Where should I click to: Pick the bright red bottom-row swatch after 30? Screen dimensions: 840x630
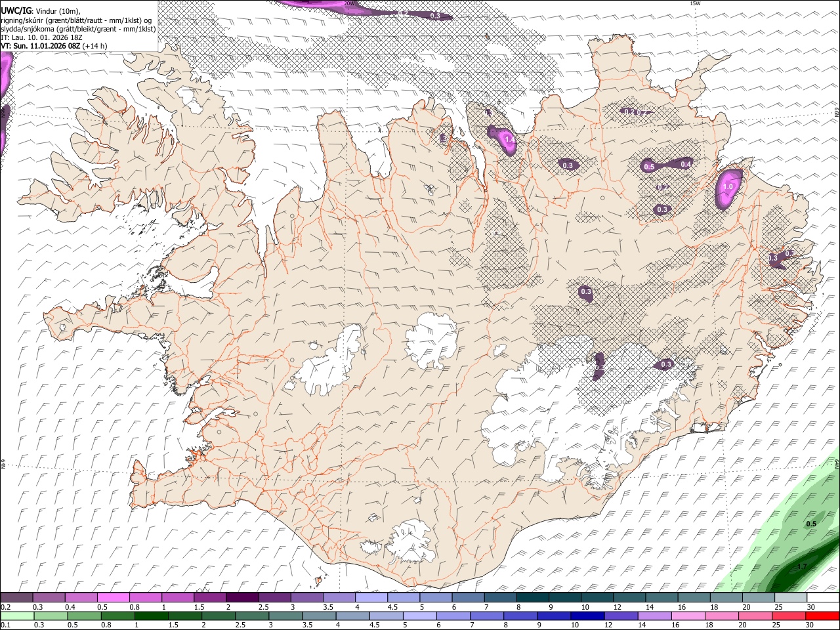[822, 616]
